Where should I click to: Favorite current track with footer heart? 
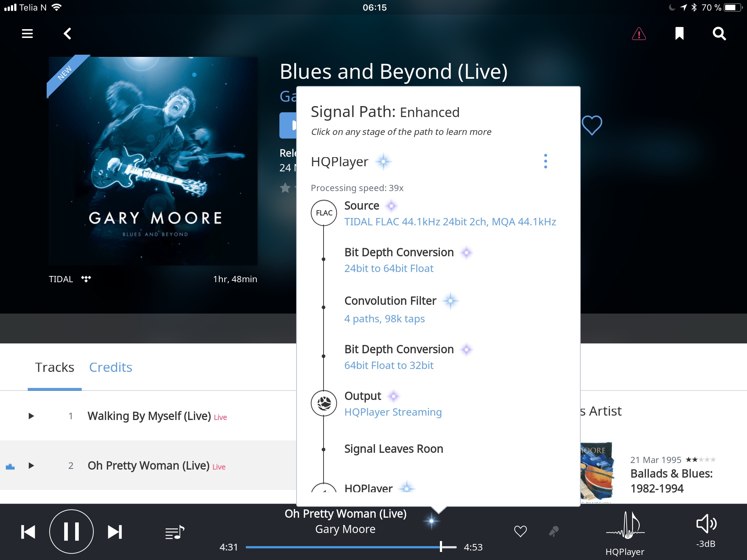pos(520,532)
